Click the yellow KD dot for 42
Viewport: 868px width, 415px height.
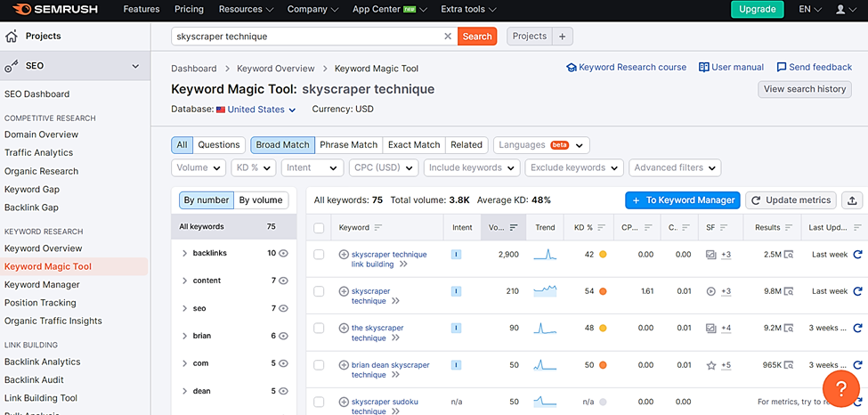click(603, 255)
